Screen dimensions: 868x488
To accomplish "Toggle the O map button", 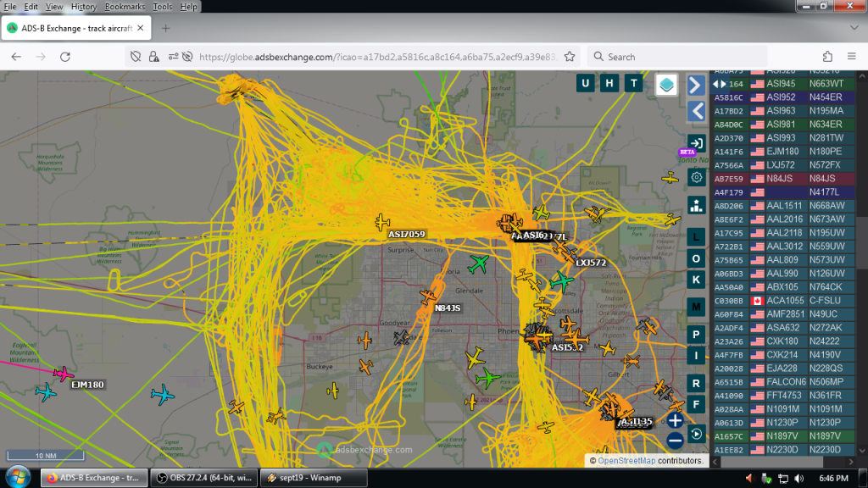I will click(697, 258).
